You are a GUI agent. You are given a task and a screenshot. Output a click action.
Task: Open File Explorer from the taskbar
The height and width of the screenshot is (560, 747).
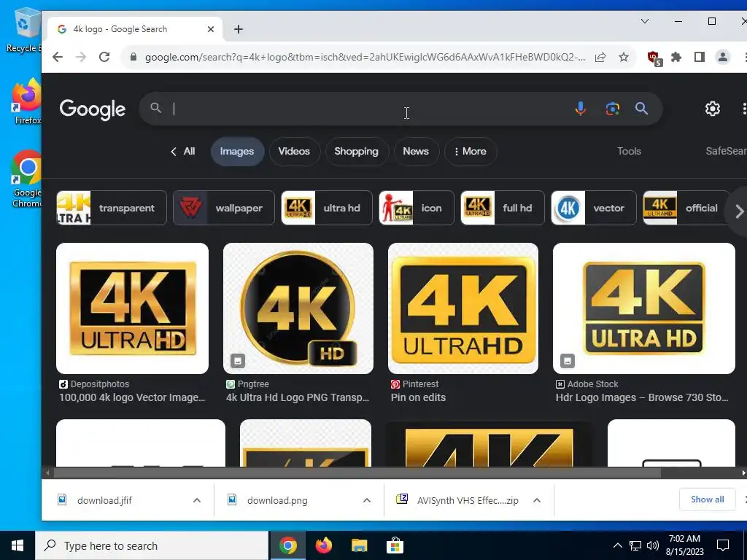(359, 545)
